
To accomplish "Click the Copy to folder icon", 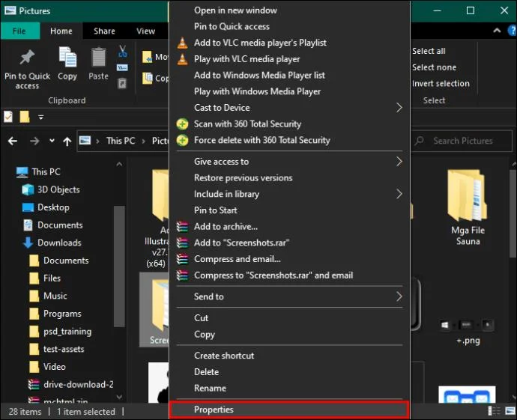I will (x=147, y=78).
